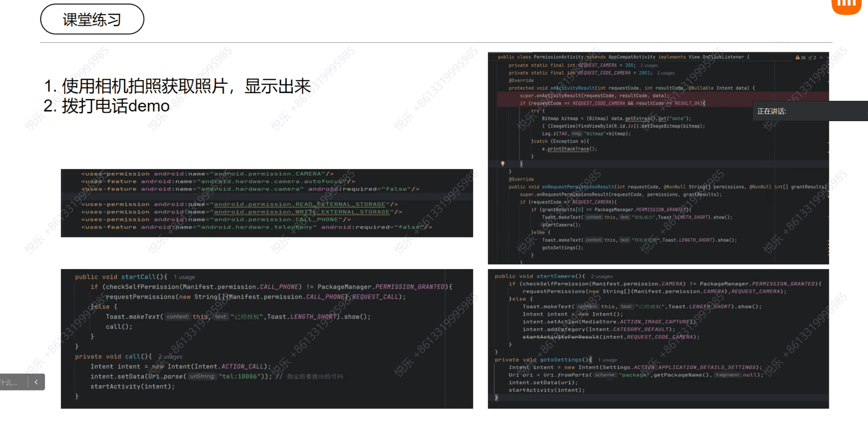This screenshot has width=868, height=427.
Task: Click 'Bitmap bitmap = (Bitmap)' line
Action: coord(617,119)
